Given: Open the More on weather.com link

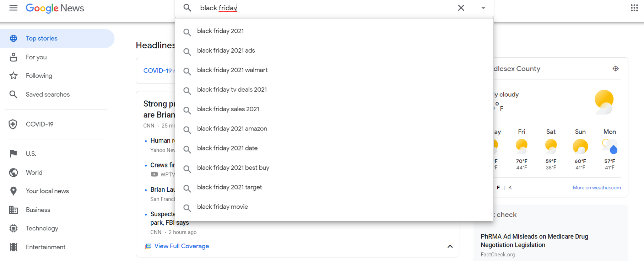Looking at the screenshot, I should click(x=597, y=187).
